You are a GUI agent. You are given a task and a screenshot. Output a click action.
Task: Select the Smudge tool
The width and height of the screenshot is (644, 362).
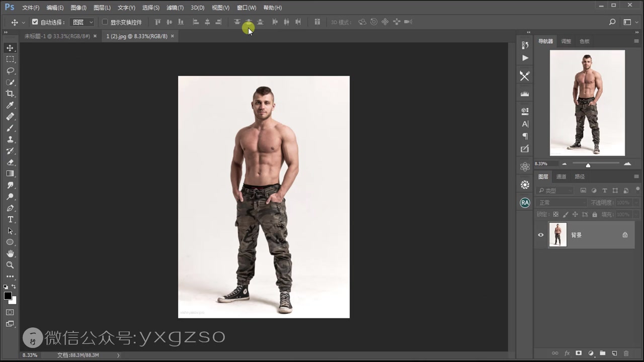click(10, 185)
